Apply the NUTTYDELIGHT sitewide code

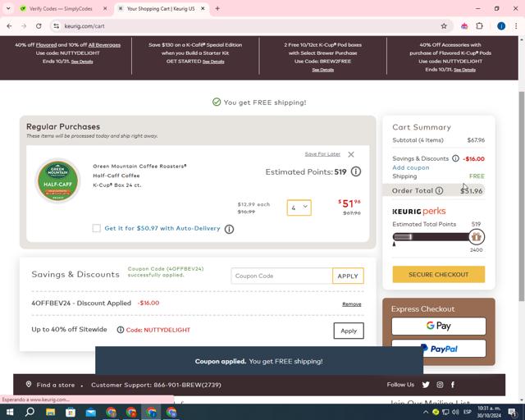coord(349,331)
